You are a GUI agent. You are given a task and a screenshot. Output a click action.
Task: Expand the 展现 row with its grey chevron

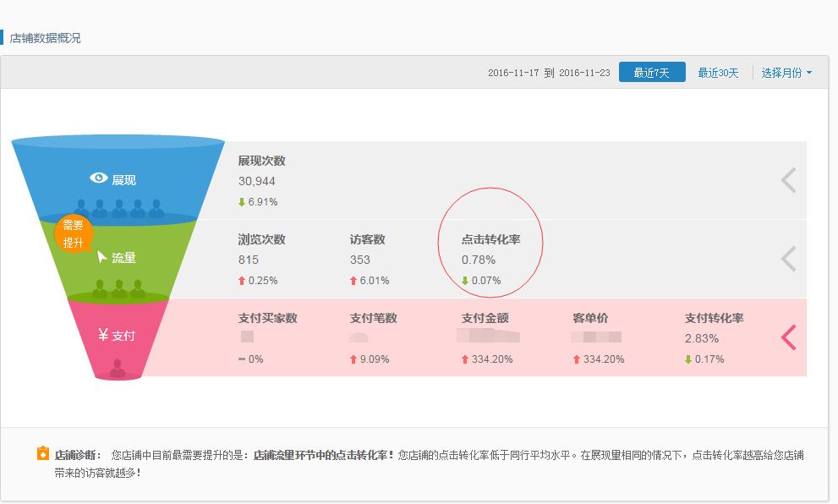tap(788, 179)
